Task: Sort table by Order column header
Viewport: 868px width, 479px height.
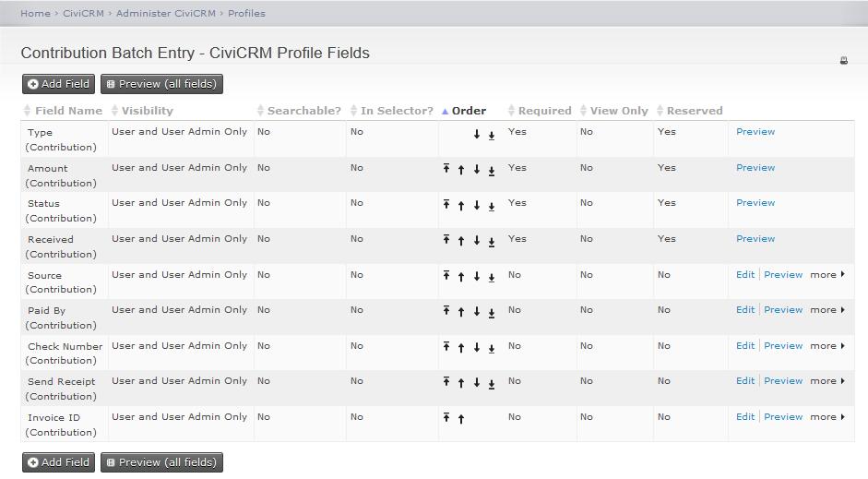Action: click(x=469, y=111)
